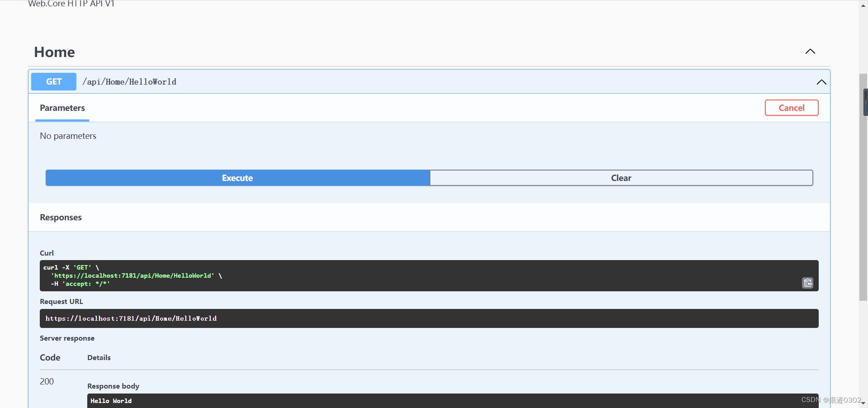Image resolution: width=868 pixels, height=408 pixels.
Task: Switch to the Parameters tab
Action: pos(62,108)
